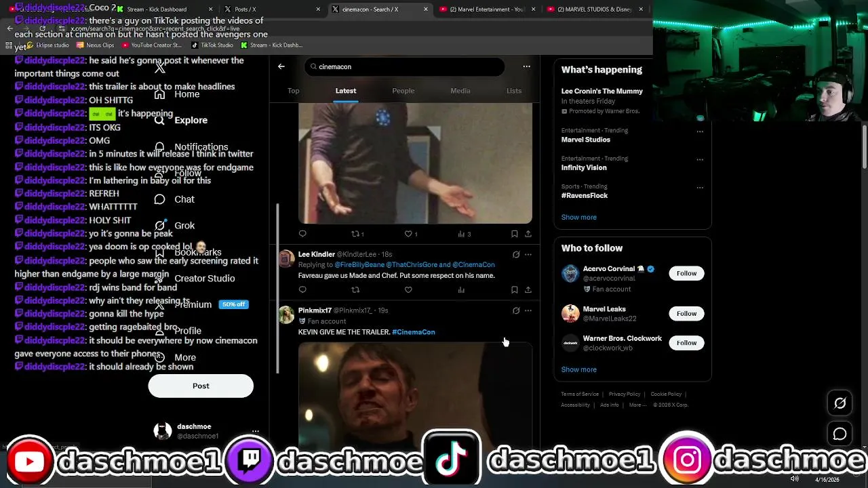Switch to the Lists tab

(514, 91)
